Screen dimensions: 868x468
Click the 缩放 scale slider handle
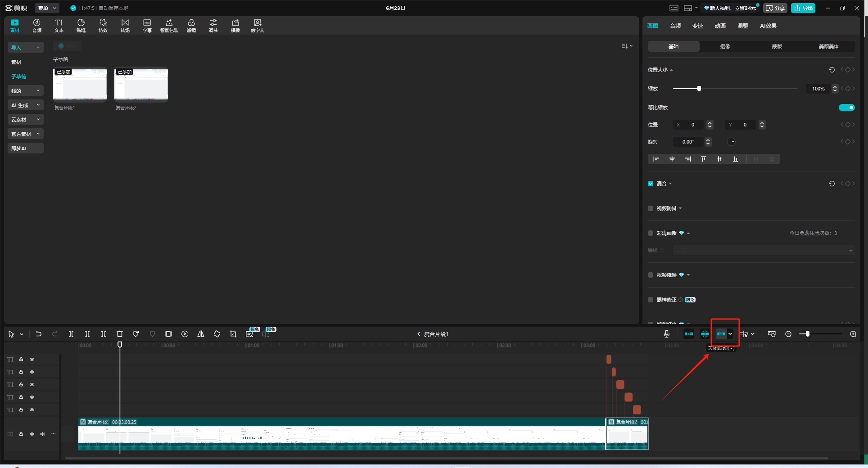pos(699,89)
